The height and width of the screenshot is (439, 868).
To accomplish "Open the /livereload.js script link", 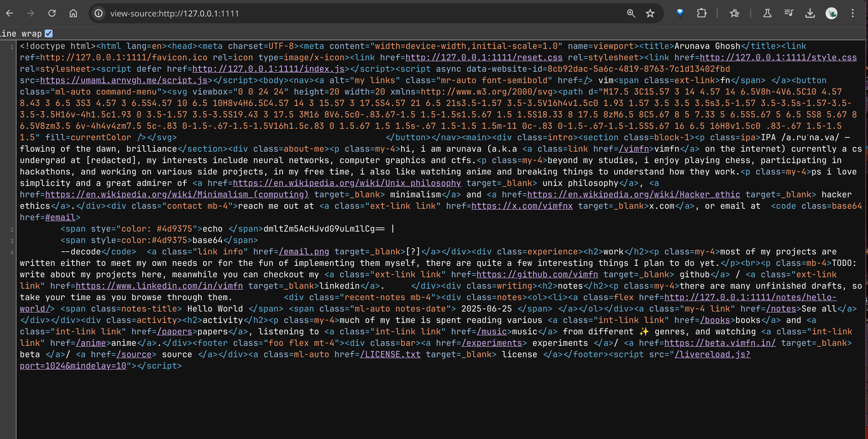I will [x=712, y=354].
